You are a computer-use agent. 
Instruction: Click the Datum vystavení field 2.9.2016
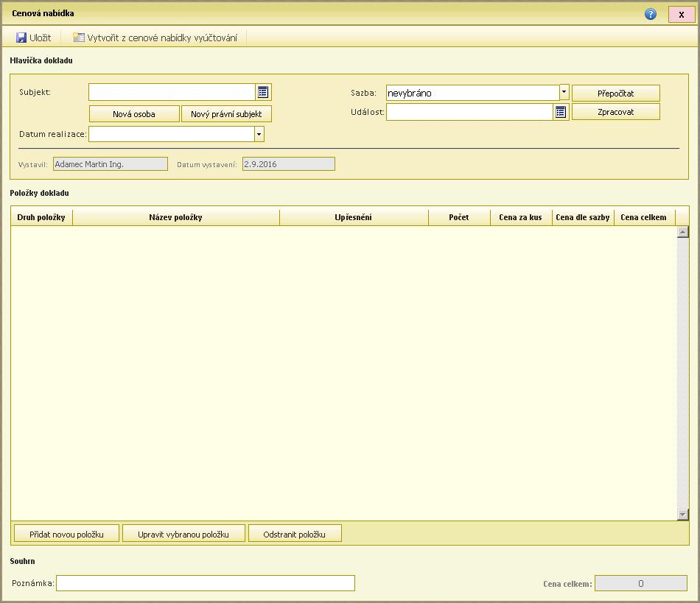pos(288,164)
